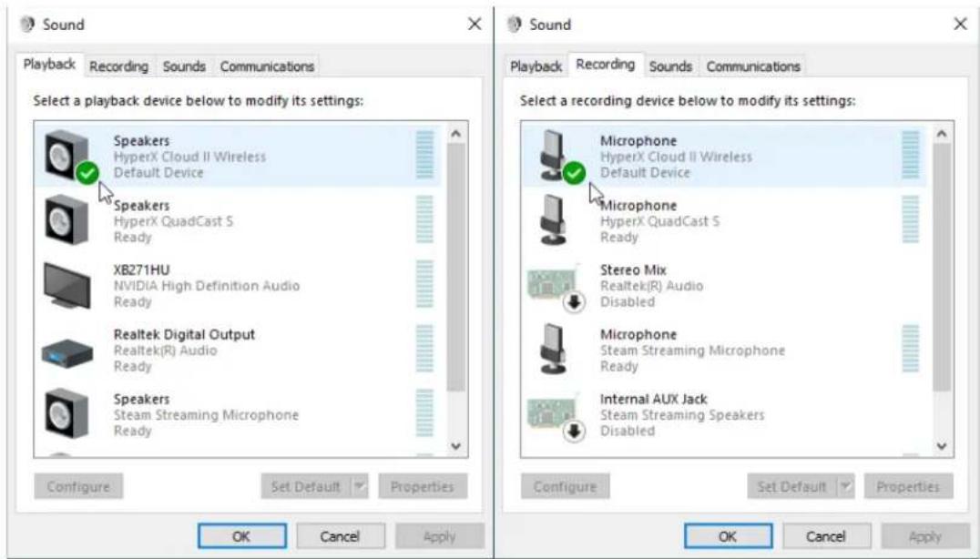Click the Sound icon in left window title

coord(27,25)
